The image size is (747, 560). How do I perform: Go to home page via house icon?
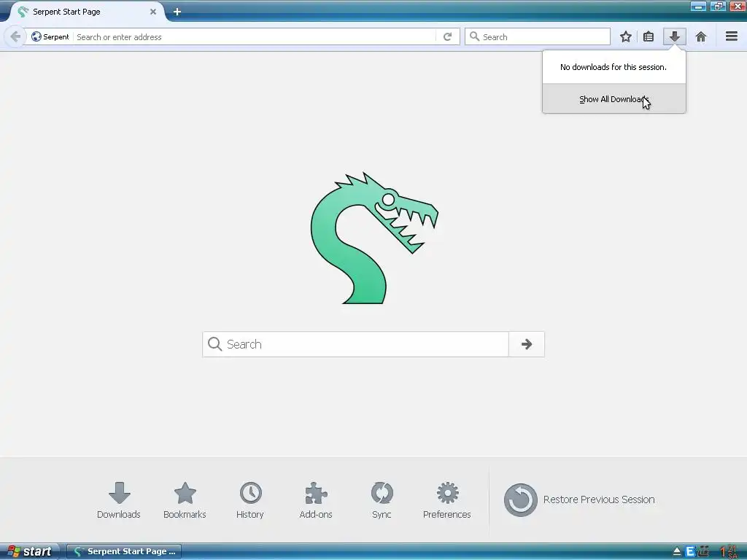pyautogui.click(x=701, y=36)
